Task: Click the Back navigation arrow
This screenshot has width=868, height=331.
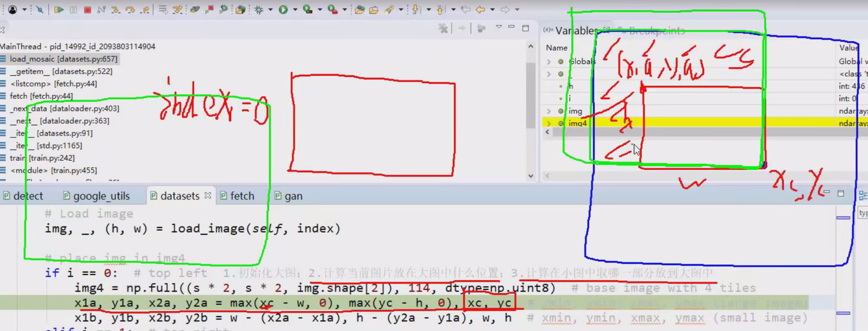Action: (480, 9)
